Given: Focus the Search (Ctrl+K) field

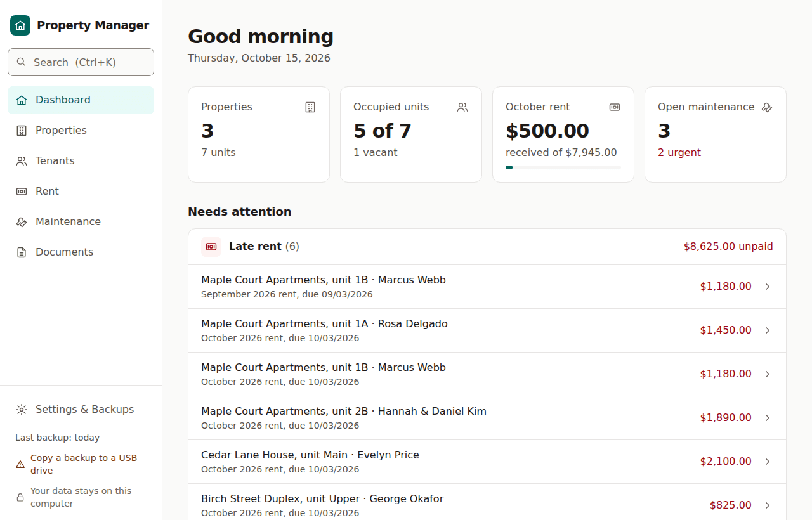Looking at the screenshot, I should point(81,62).
